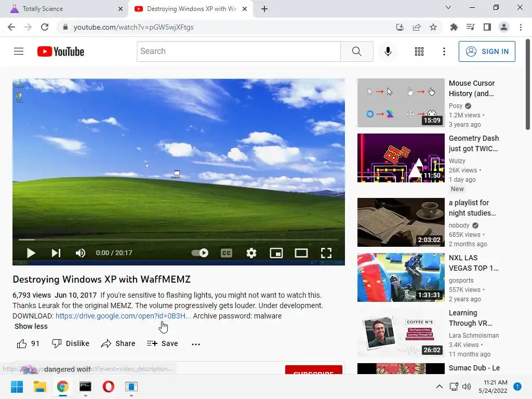
Task: Reload the page
Action: point(45,27)
